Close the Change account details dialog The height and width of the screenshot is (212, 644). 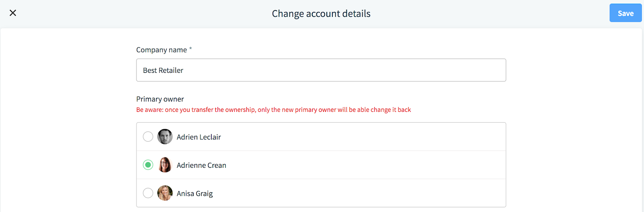(x=13, y=13)
